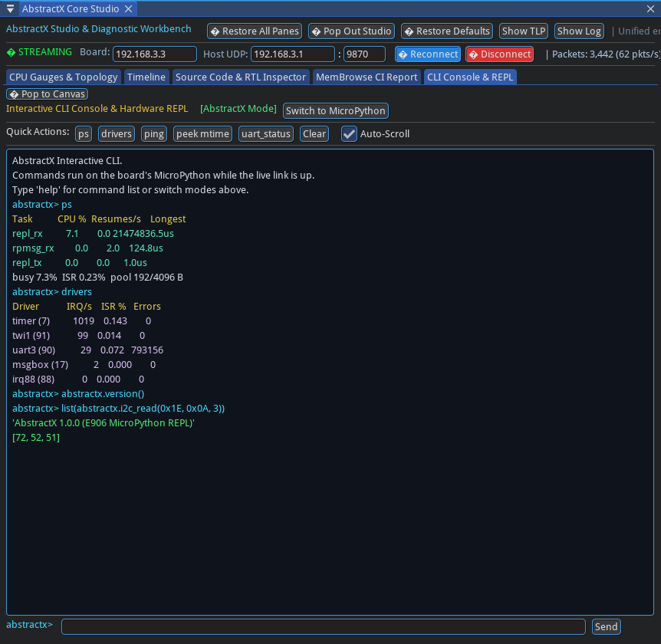The width and height of the screenshot is (661, 644).
Task: Run the ping quick action
Action: coord(154,134)
